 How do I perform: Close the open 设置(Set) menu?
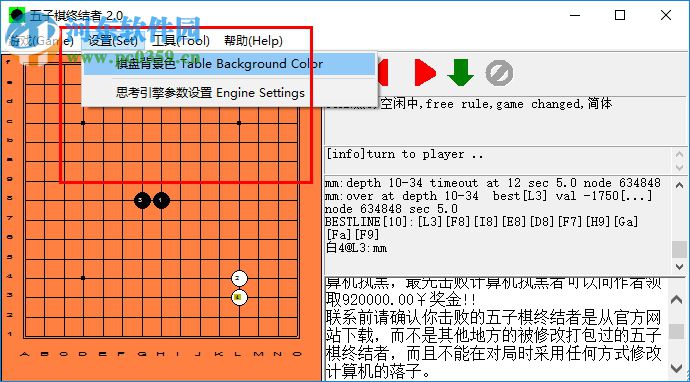[x=113, y=41]
